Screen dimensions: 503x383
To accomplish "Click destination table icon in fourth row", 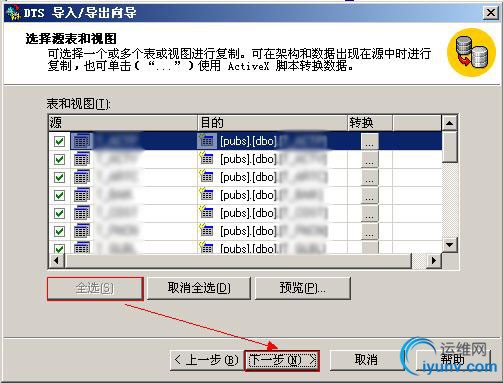I will (x=207, y=194).
